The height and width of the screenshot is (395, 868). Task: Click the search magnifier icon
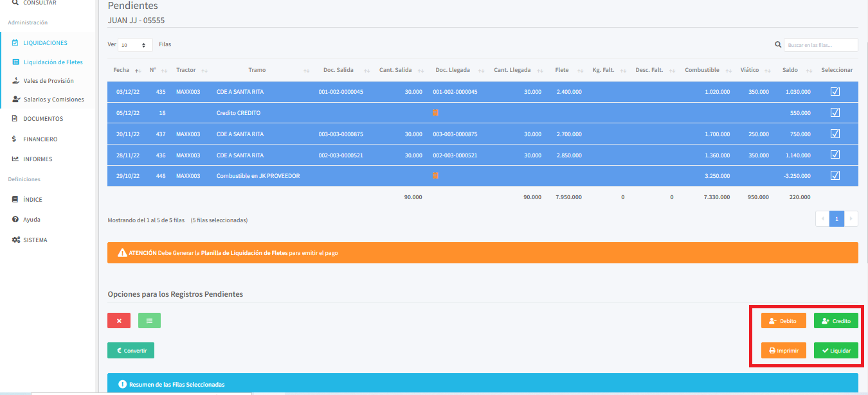coord(778,45)
